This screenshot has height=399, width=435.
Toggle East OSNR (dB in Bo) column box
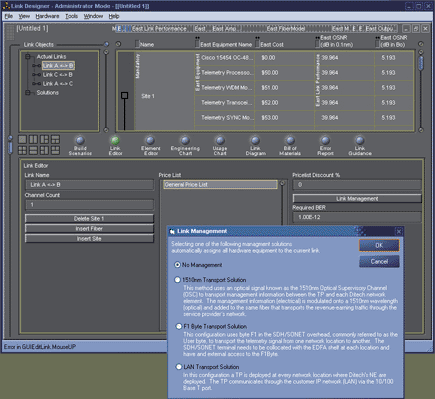[377, 44]
